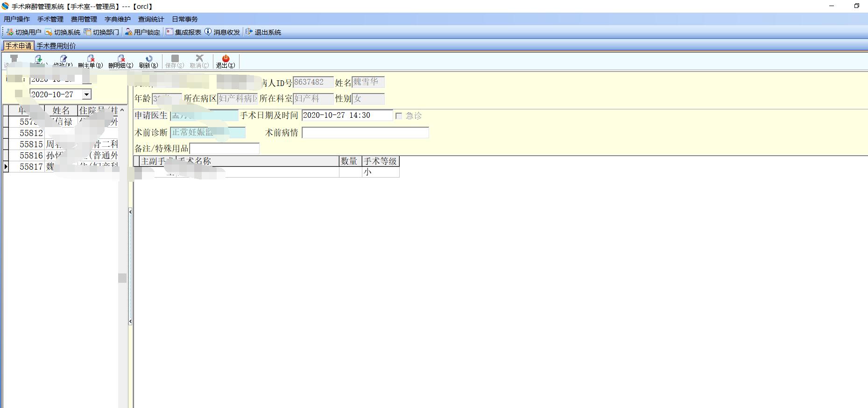Click the 申请医生 field
Viewport: 868px width, 408px height.
204,115
